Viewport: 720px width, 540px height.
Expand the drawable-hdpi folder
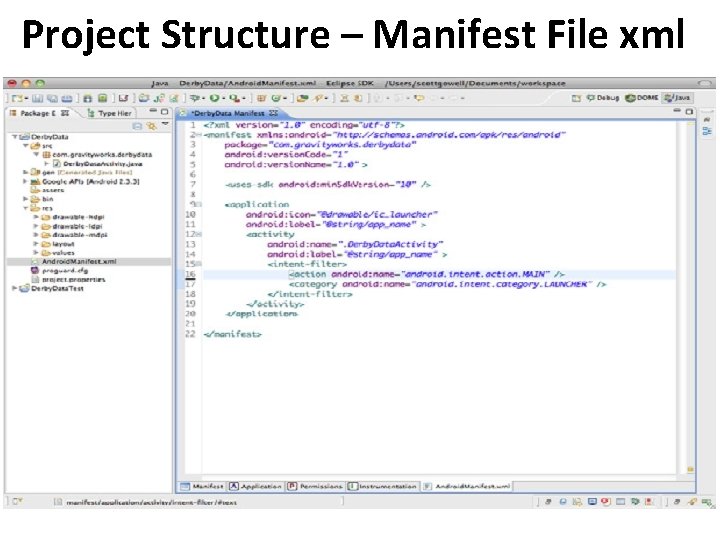click(36, 217)
